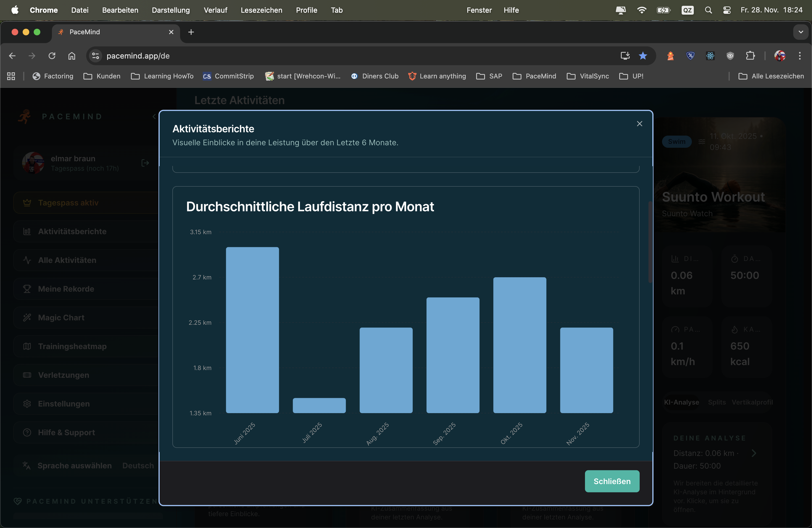Viewport: 812px width, 528px height.
Task: Collapse the PaceMind sidebar chevron
Action: point(154,117)
